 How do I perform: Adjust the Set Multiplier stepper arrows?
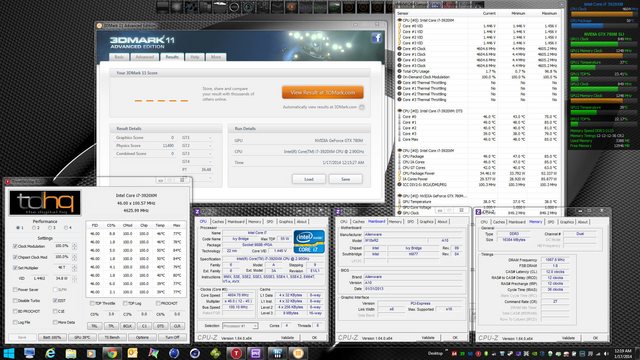[x=74, y=268]
